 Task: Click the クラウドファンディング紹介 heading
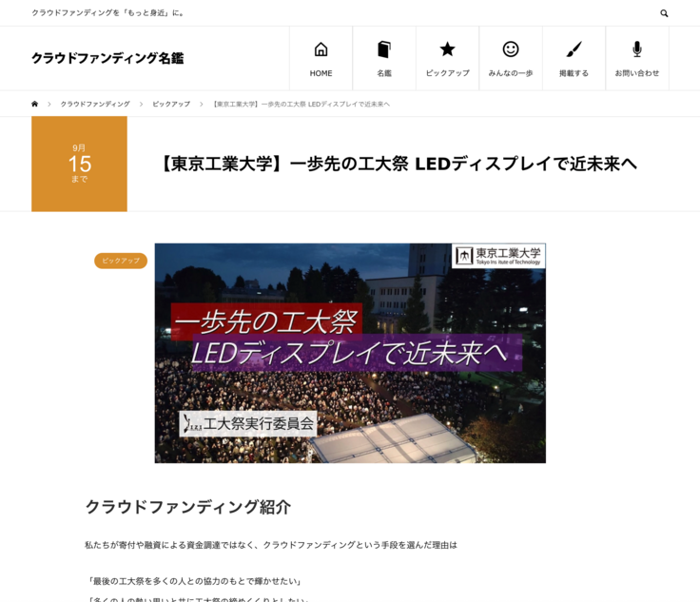pyautogui.click(x=188, y=507)
